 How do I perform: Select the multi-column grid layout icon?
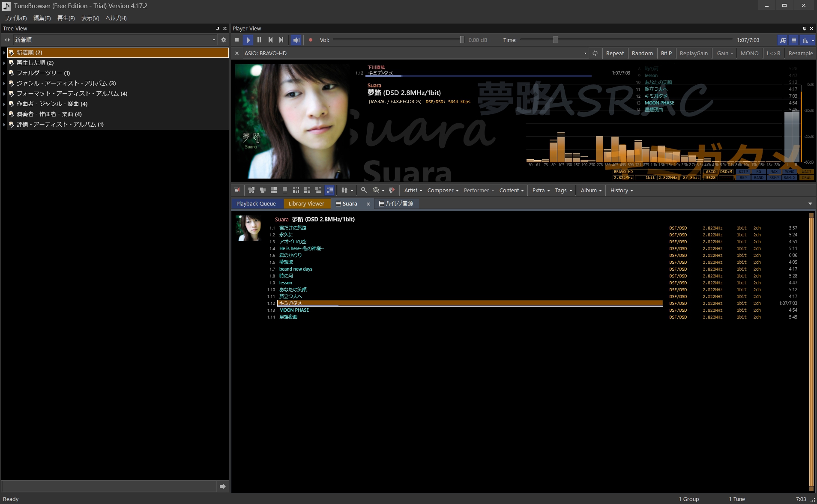tap(296, 190)
